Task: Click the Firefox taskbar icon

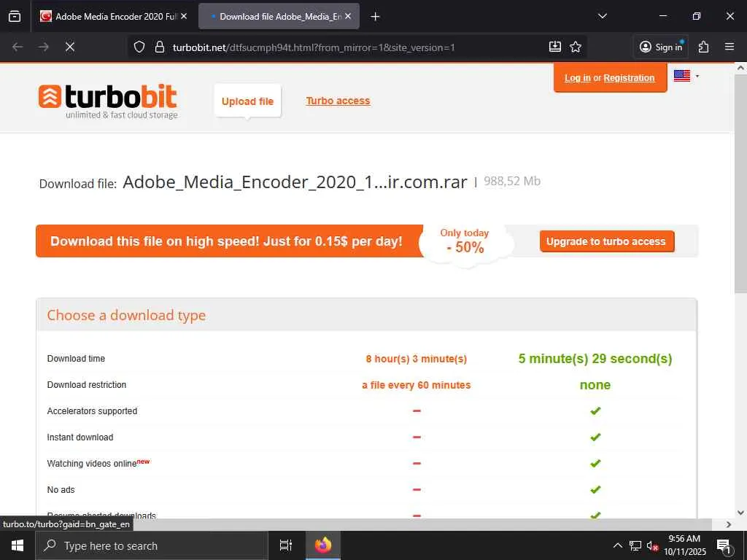Action: [323, 545]
